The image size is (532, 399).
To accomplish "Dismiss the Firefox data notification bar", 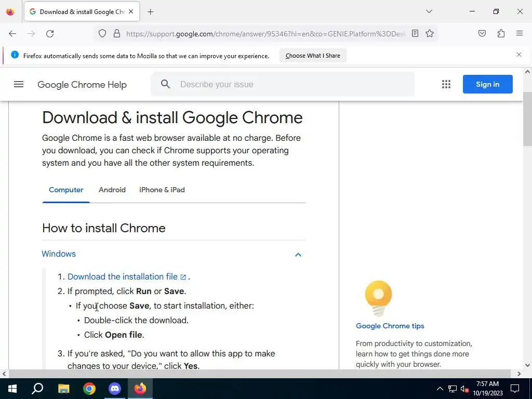I will 519,55.
